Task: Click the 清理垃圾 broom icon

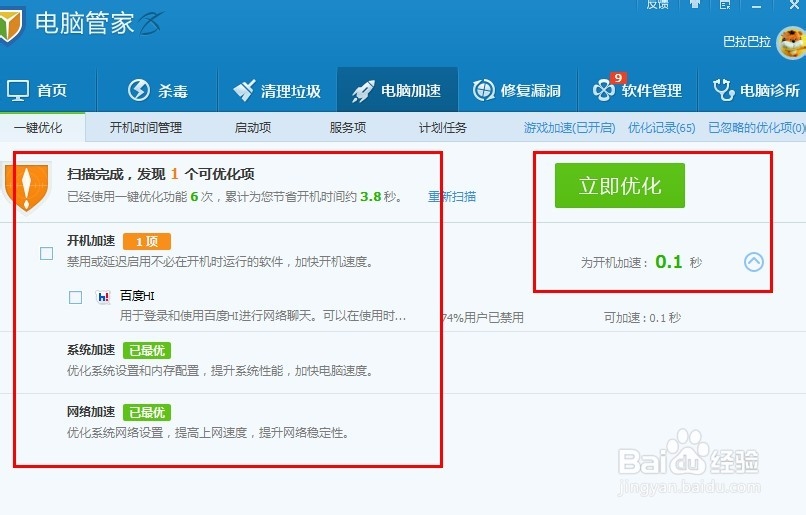Action: click(244, 90)
